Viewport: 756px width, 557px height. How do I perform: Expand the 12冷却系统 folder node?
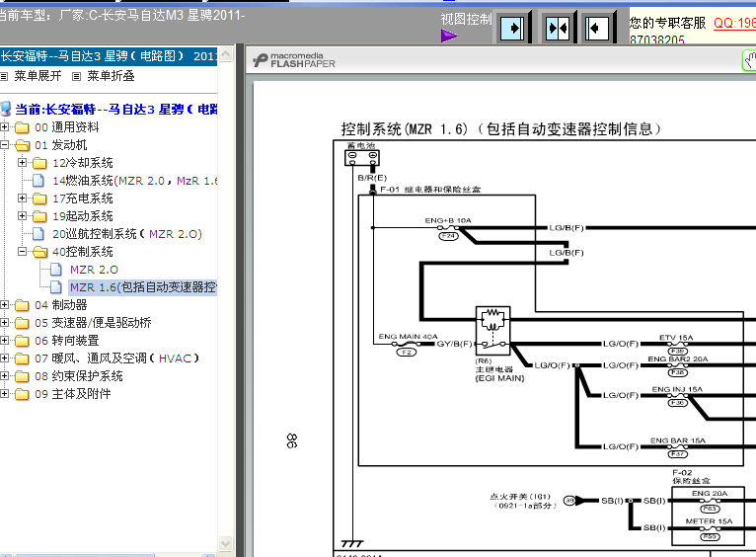tap(22, 163)
